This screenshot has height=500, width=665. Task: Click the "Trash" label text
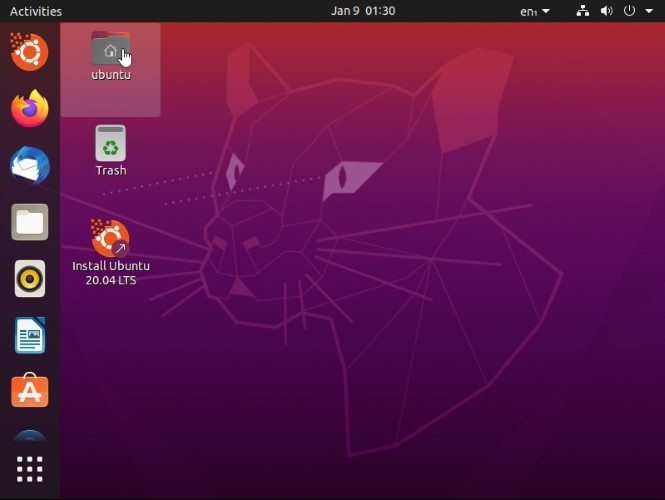coord(111,170)
